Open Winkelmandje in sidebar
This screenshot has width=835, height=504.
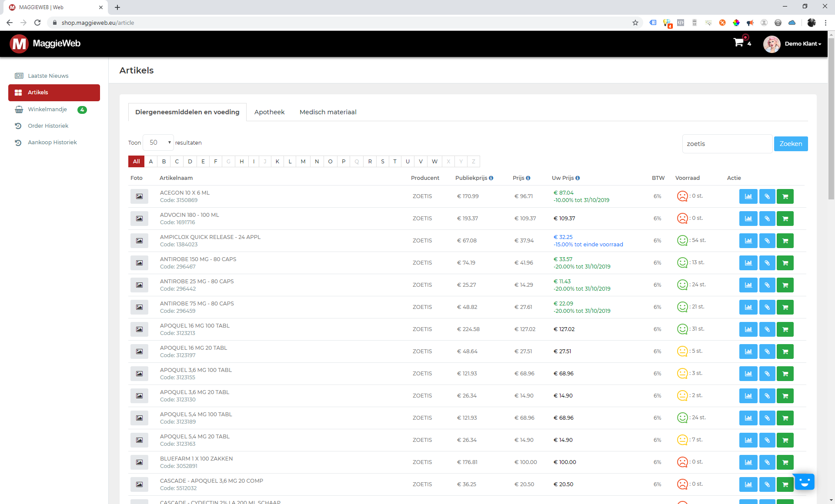click(47, 109)
